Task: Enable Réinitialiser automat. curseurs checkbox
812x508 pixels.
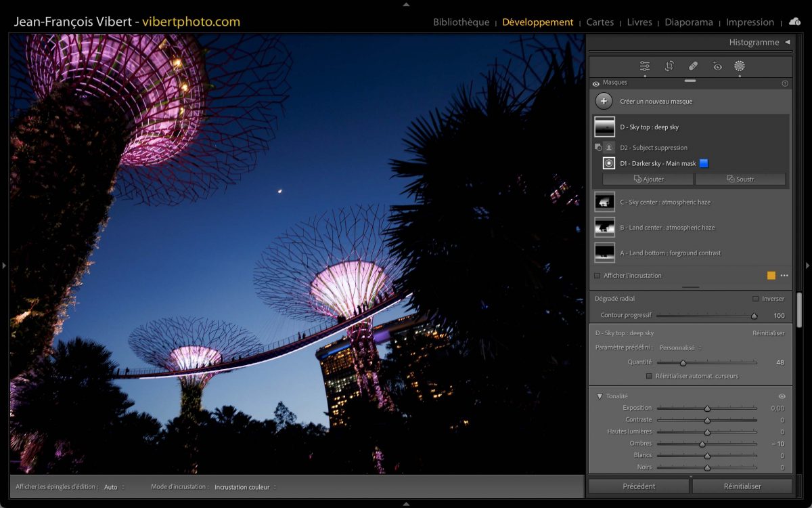Action: [x=650, y=376]
